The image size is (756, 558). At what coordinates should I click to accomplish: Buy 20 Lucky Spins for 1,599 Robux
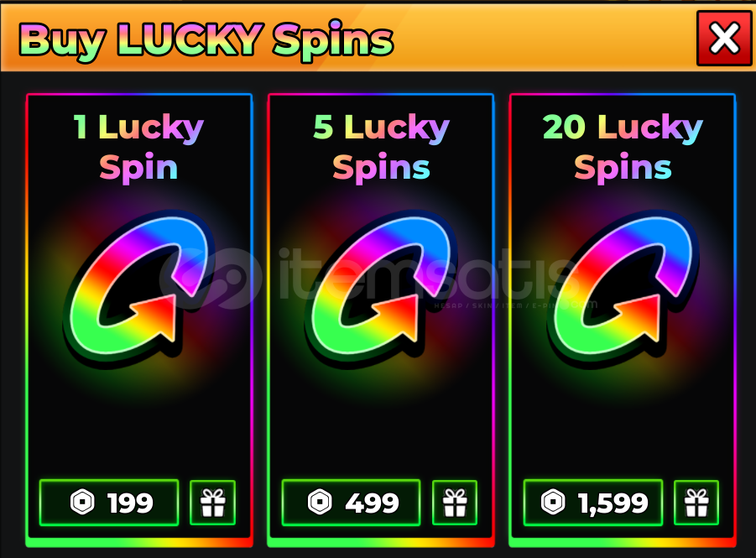(x=593, y=503)
